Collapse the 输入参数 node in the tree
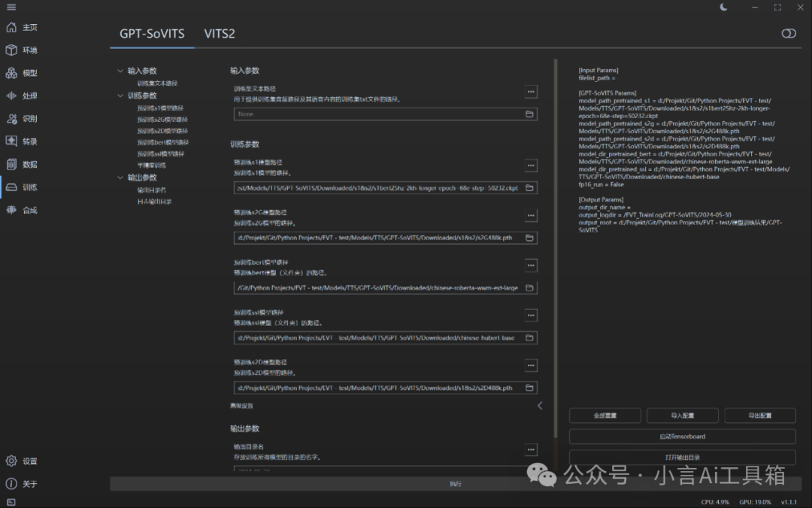This screenshot has width=812, height=508. pyautogui.click(x=120, y=71)
